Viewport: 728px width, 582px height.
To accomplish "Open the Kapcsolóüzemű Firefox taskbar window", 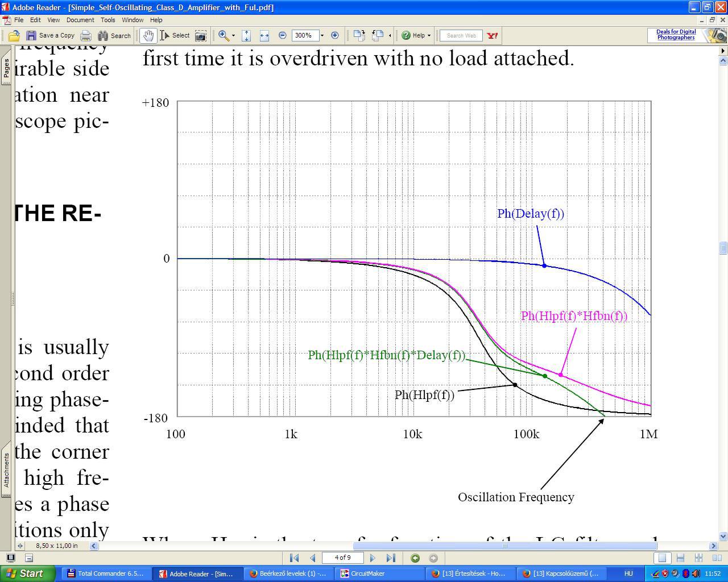I will click(561, 573).
